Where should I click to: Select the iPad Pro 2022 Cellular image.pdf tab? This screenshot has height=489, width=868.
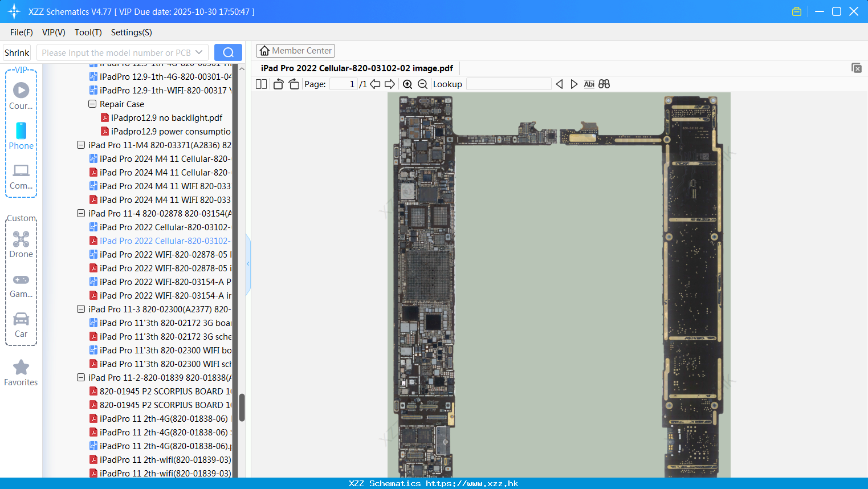[357, 68]
